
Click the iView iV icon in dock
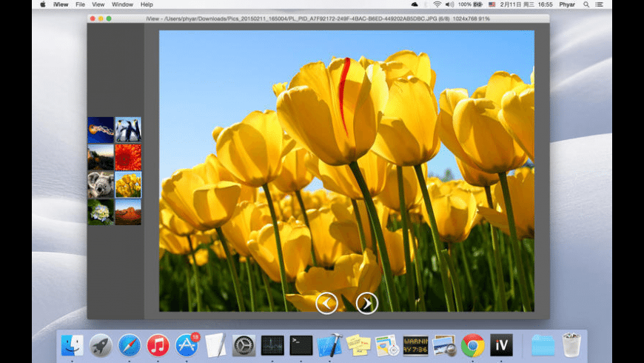coord(501,345)
